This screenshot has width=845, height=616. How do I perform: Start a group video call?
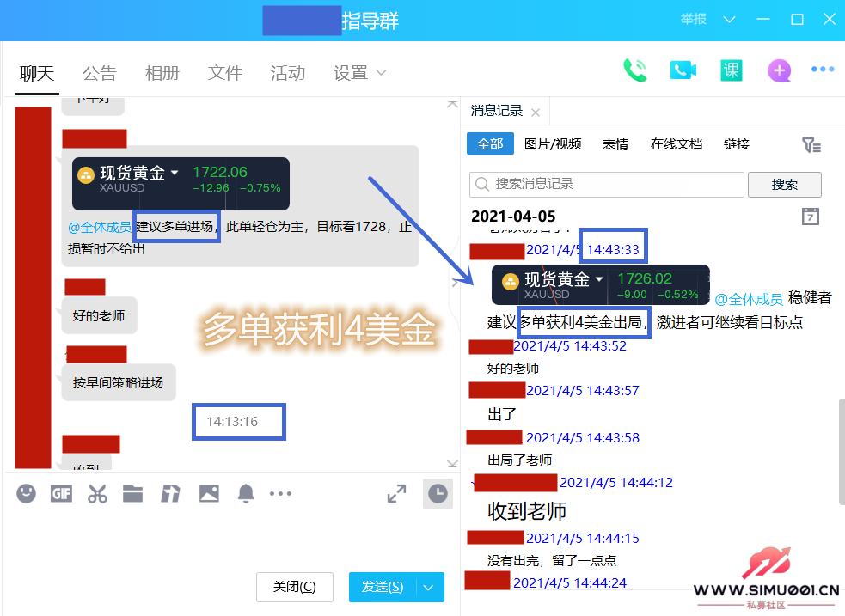click(x=683, y=70)
